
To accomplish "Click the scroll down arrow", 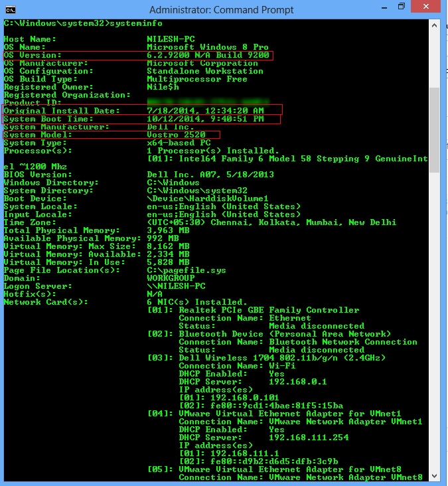I will [x=434, y=476].
